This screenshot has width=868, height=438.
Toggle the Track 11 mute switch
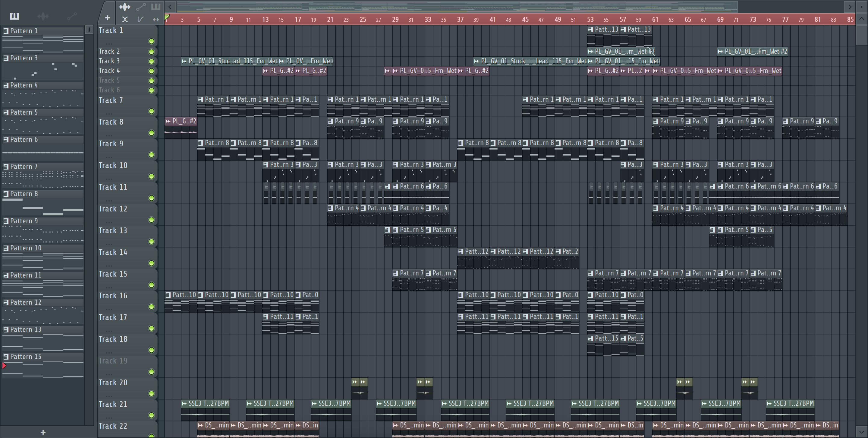click(151, 198)
